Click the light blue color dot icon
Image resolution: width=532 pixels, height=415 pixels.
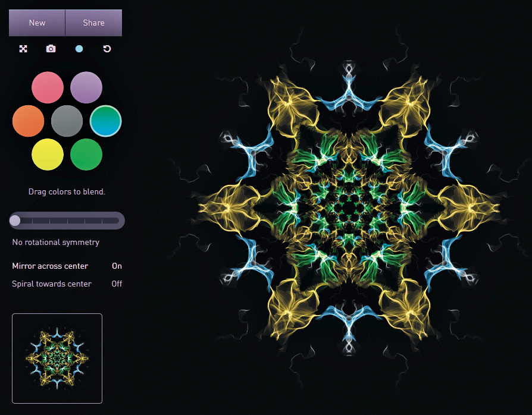(x=79, y=49)
